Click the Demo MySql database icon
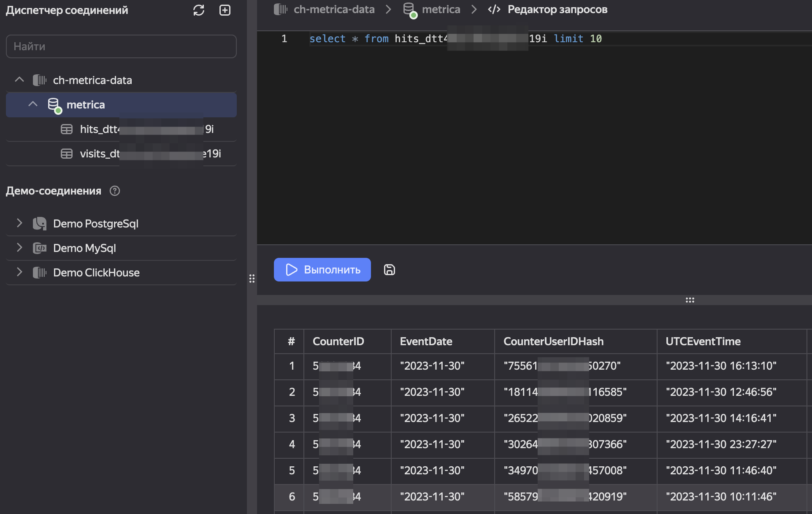Screen dimensions: 812x514 click(x=40, y=248)
